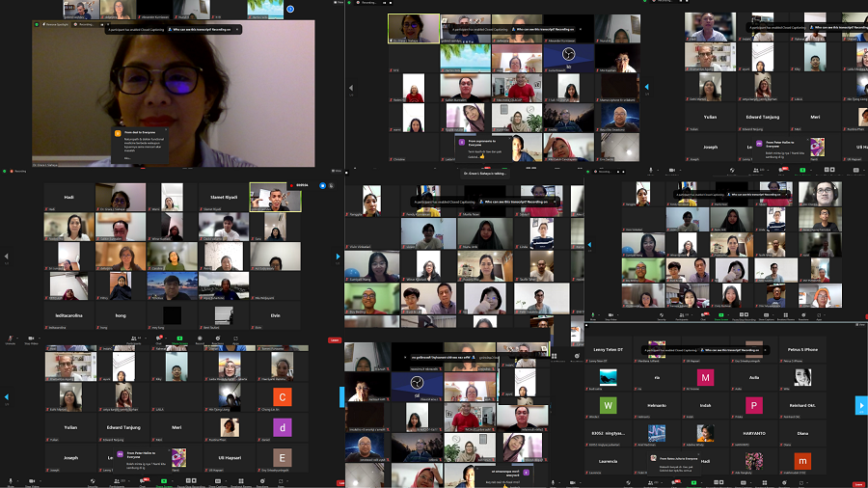Show more thumbnails with blue arrow above speaker

point(290,9)
